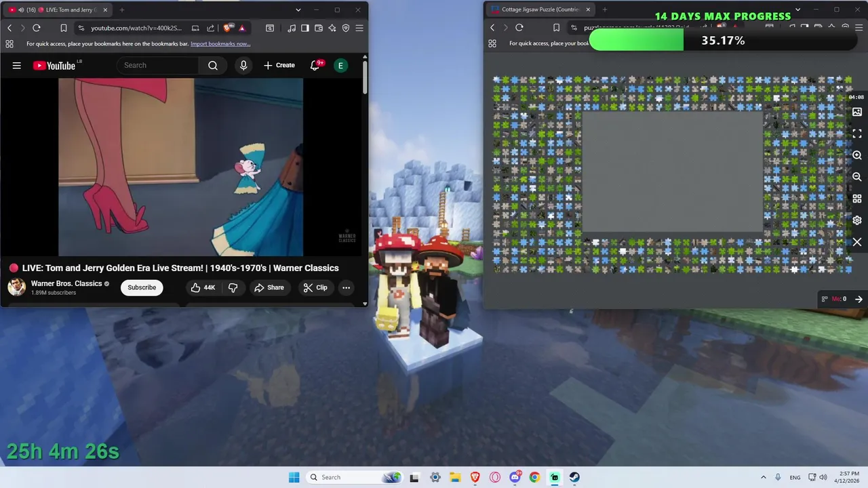This screenshot has height=488, width=868.
Task: Click into the YouTube search field
Action: point(158,65)
